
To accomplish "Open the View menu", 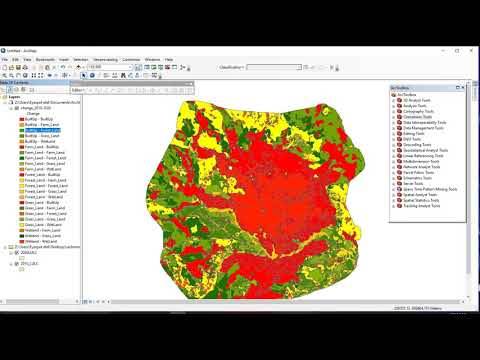I will tap(27, 60).
